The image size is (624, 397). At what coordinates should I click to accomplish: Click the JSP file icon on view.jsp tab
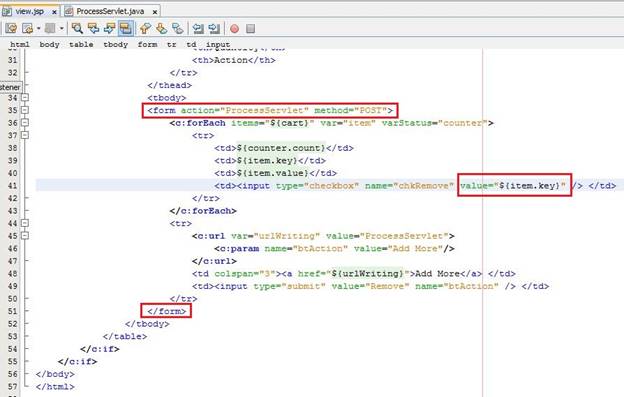point(7,12)
